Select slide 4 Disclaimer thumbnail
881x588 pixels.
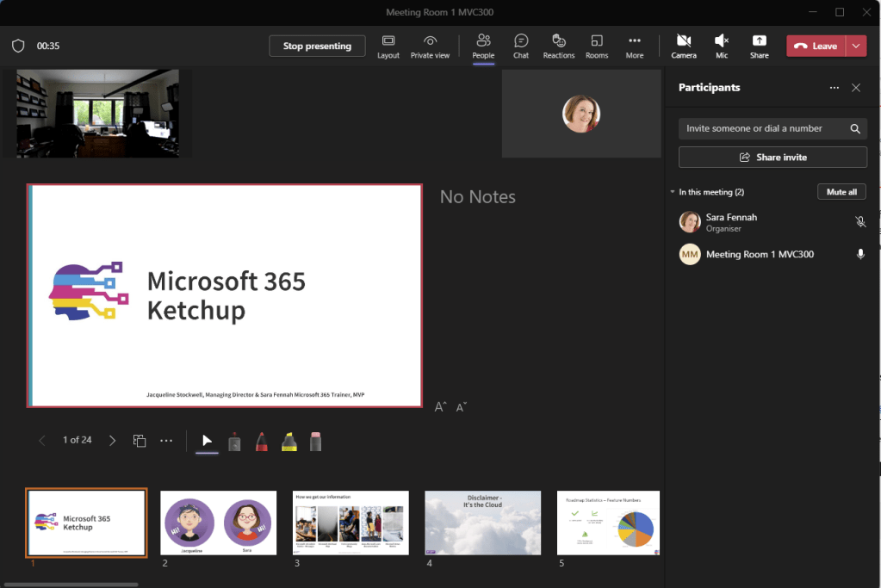pos(482,523)
